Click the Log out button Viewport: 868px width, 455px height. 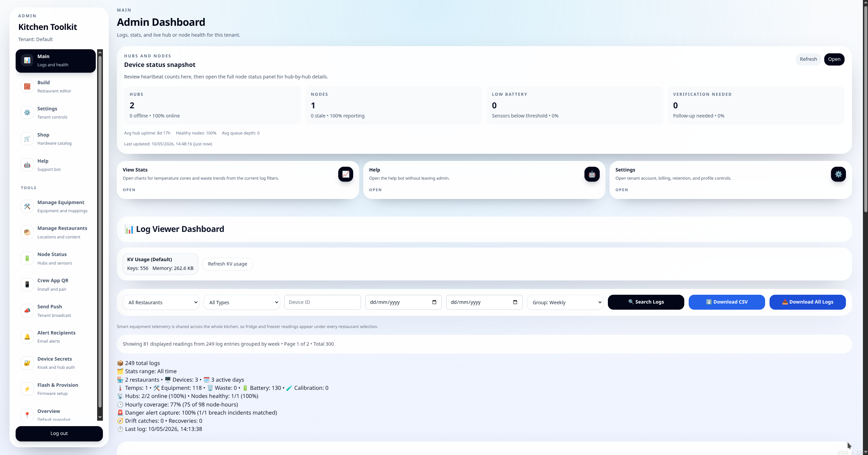pyautogui.click(x=59, y=434)
